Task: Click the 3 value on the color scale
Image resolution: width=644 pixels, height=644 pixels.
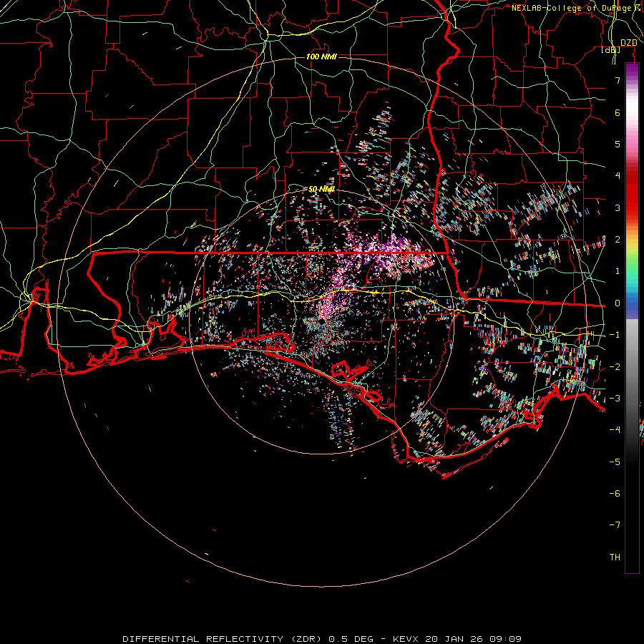Action: point(618,208)
